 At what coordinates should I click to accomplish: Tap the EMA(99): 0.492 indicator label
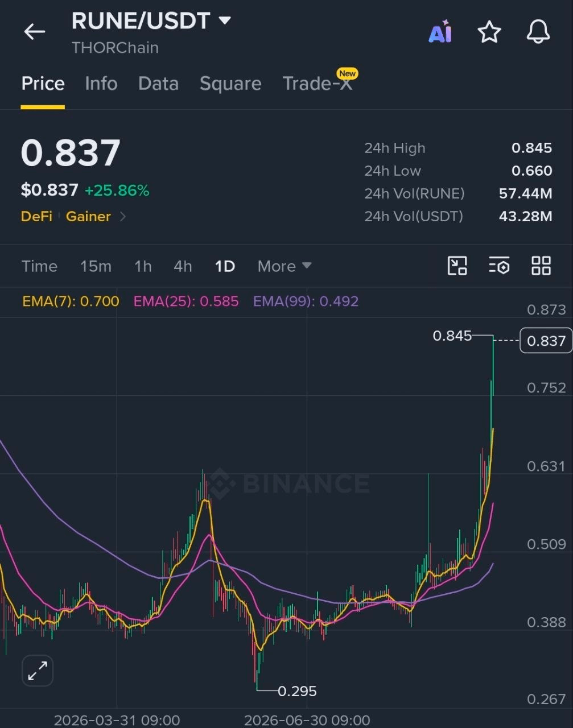[x=306, y=301]
